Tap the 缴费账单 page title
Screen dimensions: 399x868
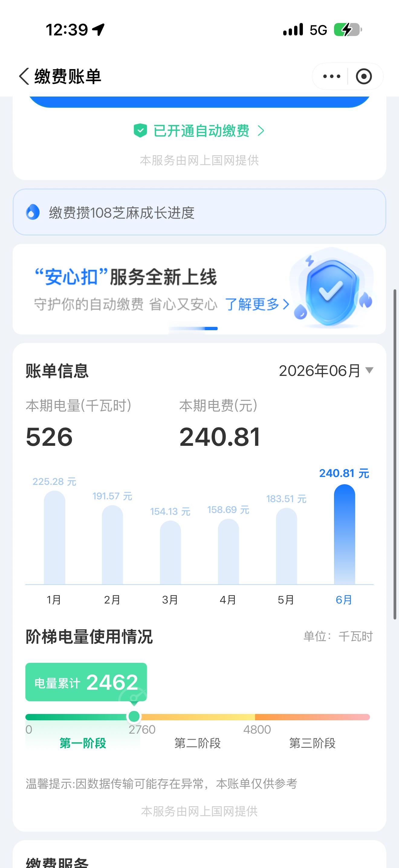point(68,76)
